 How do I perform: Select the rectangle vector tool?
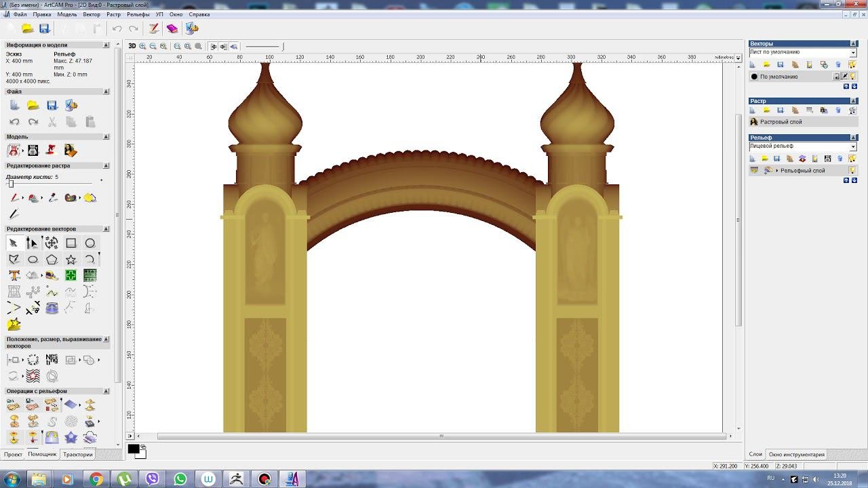click(71, 243)
